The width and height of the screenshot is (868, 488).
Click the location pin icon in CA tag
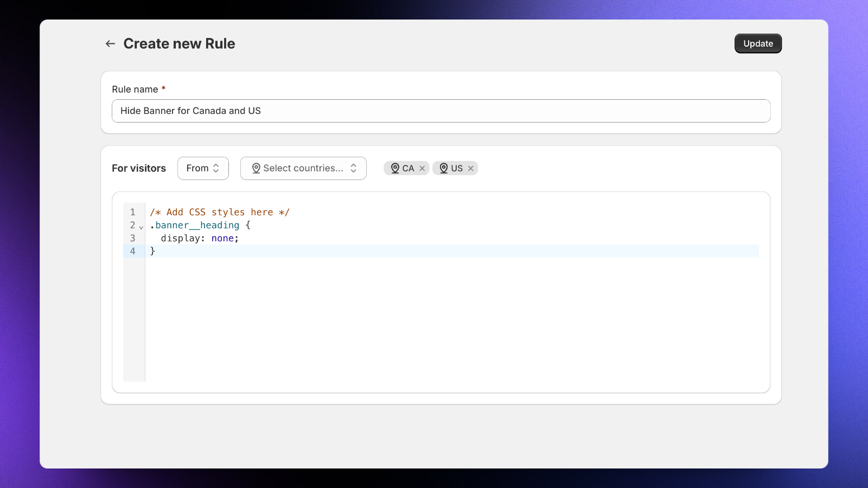coord(395,169)
